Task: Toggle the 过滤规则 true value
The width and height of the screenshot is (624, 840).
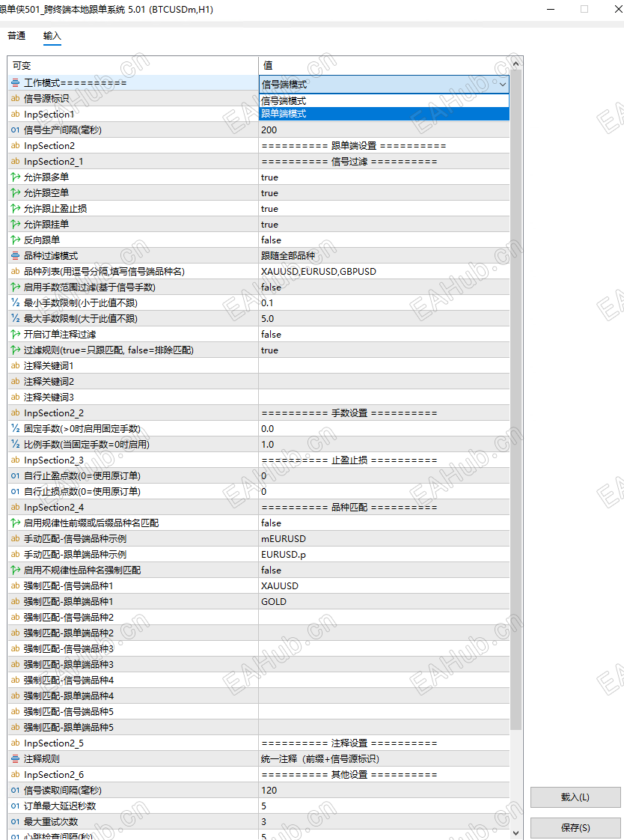Action: [384, 350]
